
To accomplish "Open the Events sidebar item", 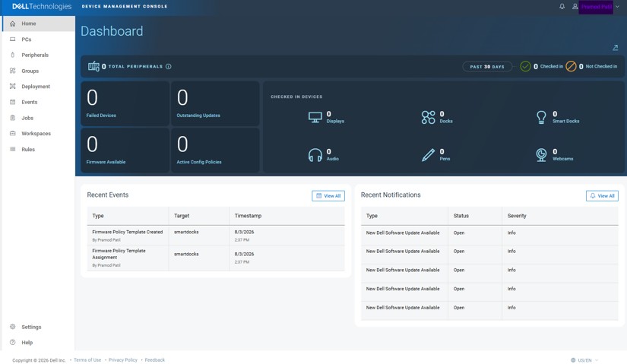I will tap(39, 102).
